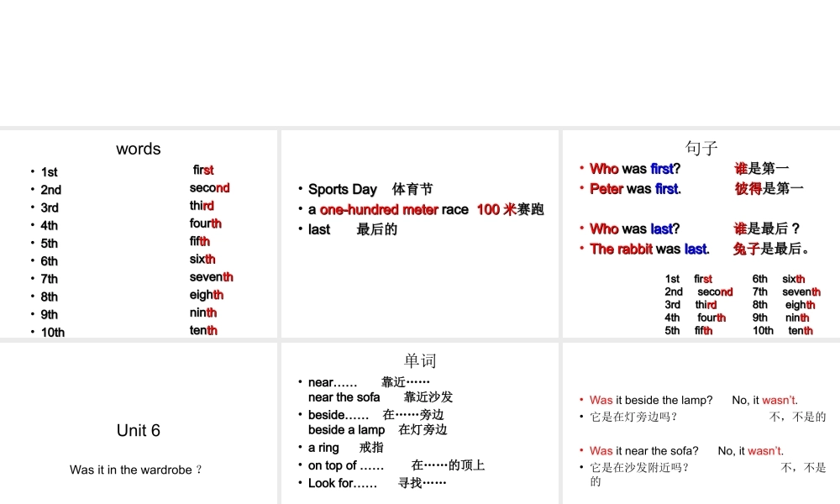Click the translation '兔子是最后。'
The image size is (840, 504).
pos(771,249)
